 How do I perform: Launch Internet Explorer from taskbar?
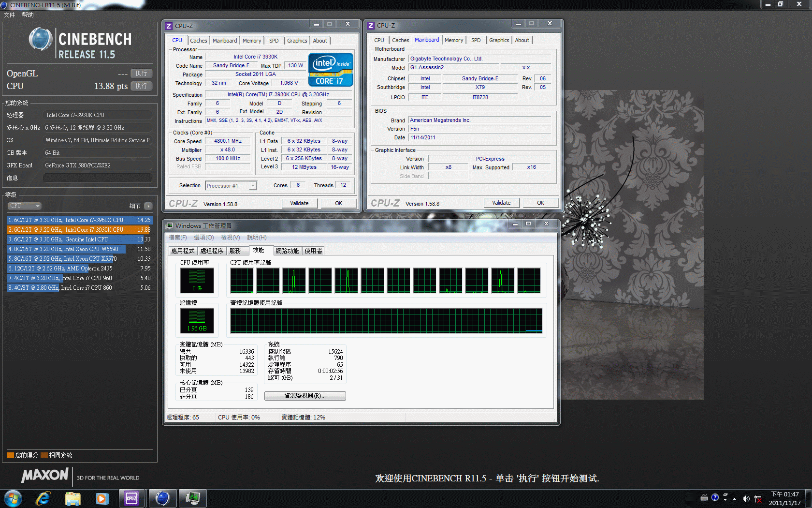43,498
